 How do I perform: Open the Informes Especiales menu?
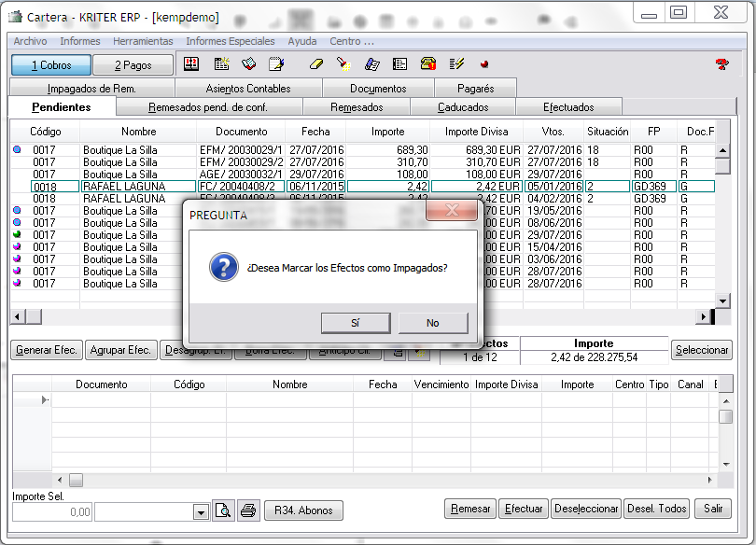click(x=230, y=41)
